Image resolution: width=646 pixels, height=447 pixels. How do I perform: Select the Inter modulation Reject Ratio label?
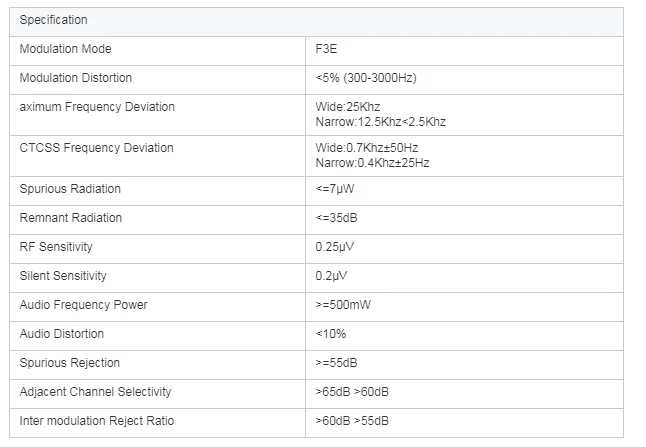click(97, 421)
